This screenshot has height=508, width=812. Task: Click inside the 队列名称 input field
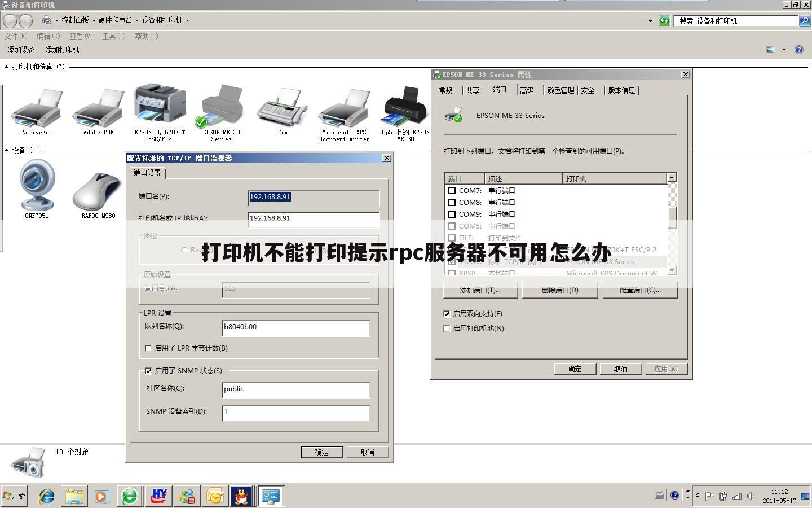[295, 327]
